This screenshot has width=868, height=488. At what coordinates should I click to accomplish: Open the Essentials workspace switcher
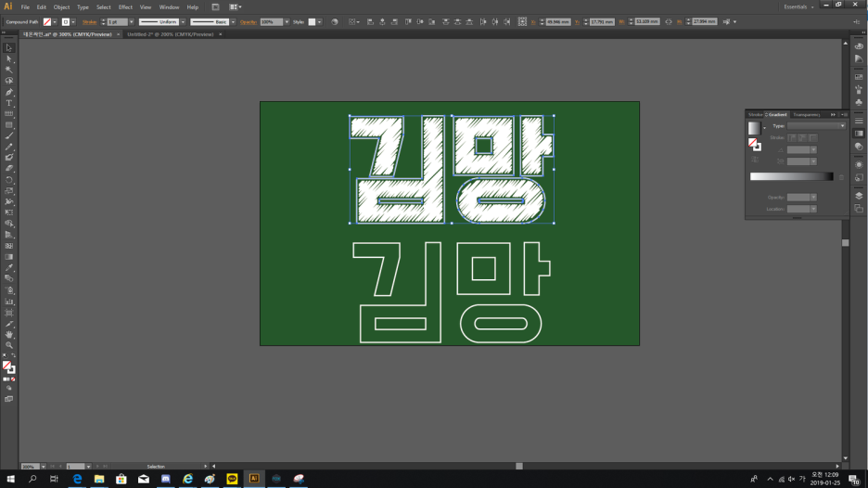[x=798, y=6]
